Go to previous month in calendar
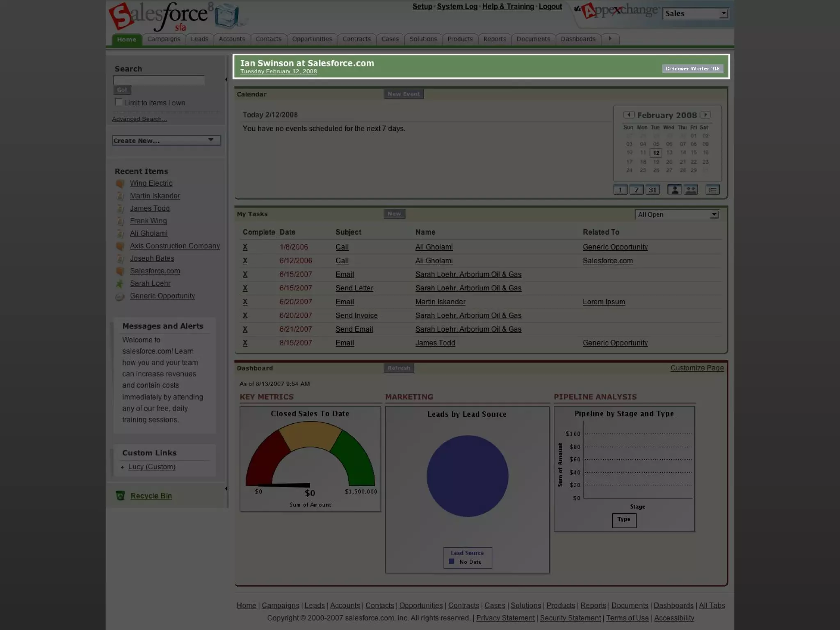The height and width of the screenshot is (630, 840). pyautogui.click(x=628, y=115)
